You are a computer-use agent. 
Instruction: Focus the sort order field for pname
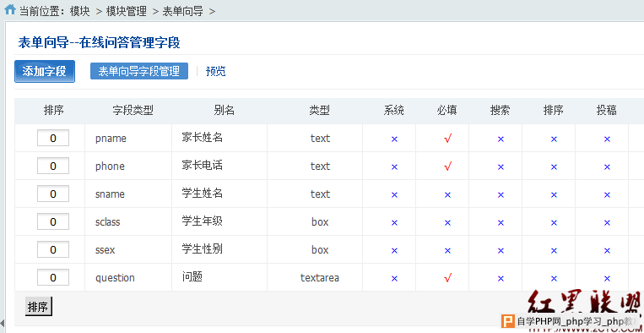tap(53, 138)
